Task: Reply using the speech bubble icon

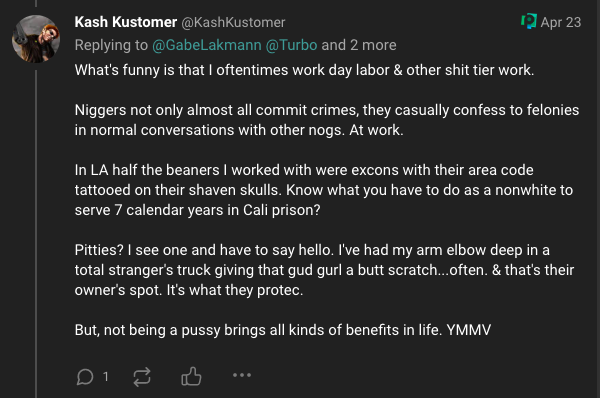Action: [x=85, y=377]
